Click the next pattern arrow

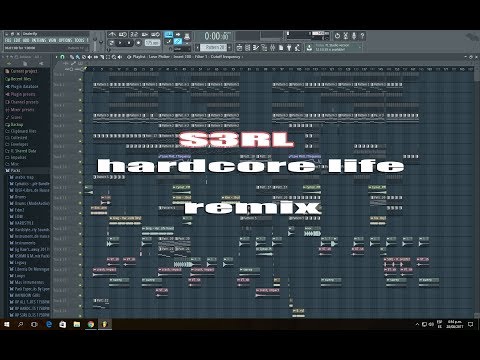[230, 48]
